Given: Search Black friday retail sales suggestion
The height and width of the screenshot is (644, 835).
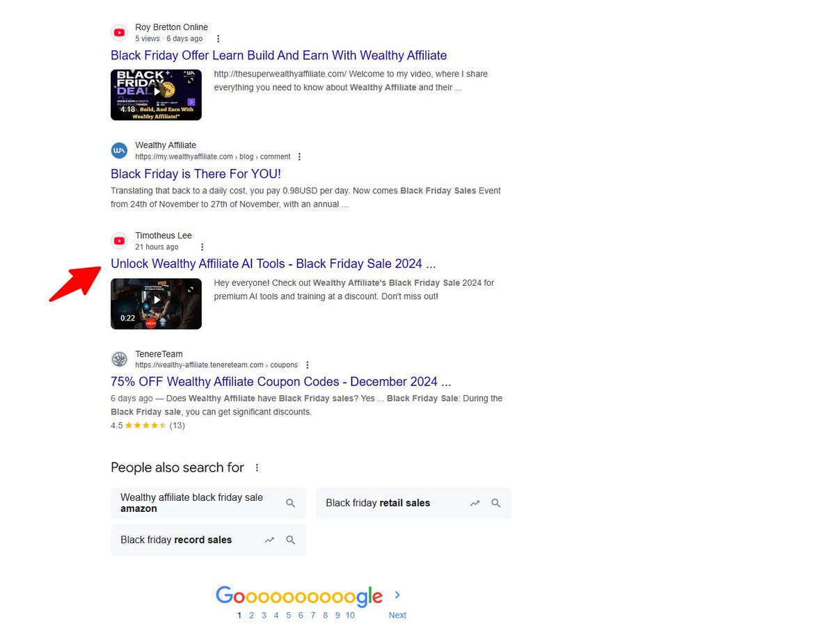Looking at the screenshot, I should tap(413, 503).
